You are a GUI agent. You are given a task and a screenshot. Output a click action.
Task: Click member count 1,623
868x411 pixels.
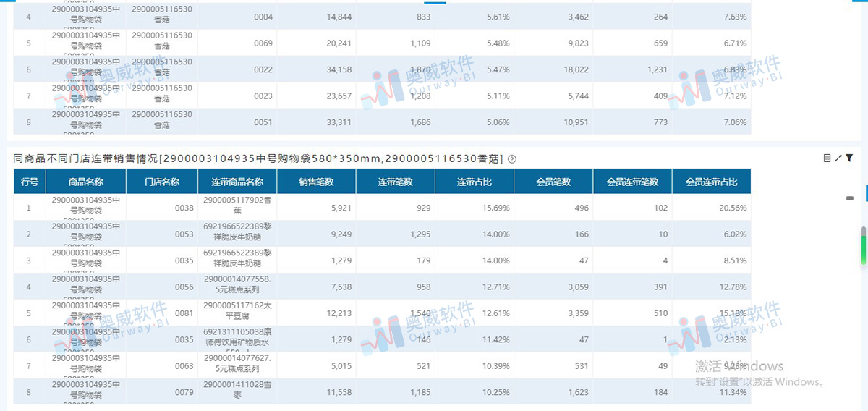(x=577, y=391)
